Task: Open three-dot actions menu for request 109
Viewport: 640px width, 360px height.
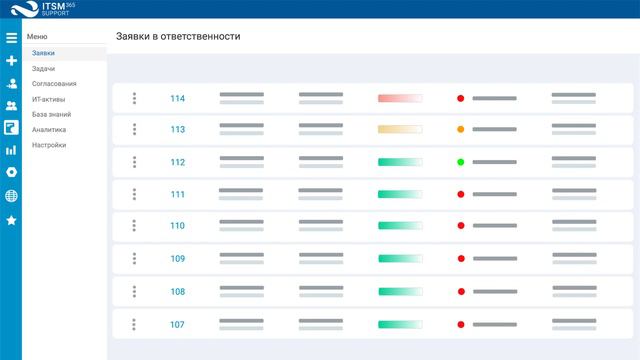Action: [134, 258]
